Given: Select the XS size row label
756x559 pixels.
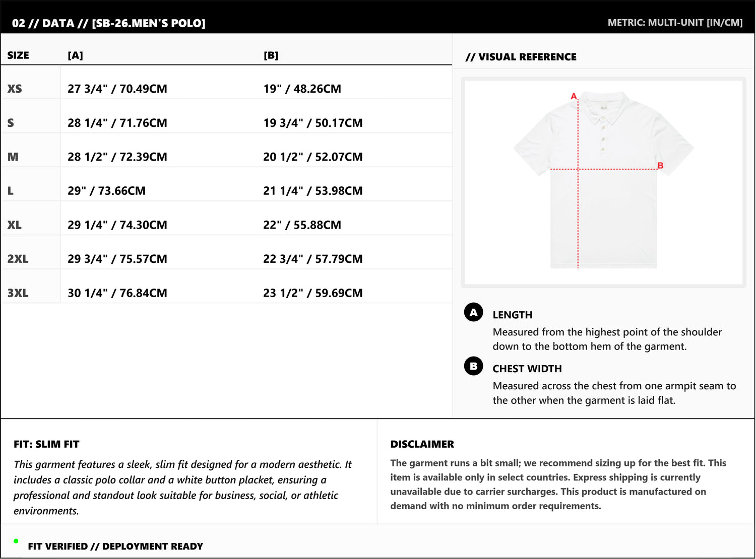Looking at the screenshot, I should click(15, 89).
